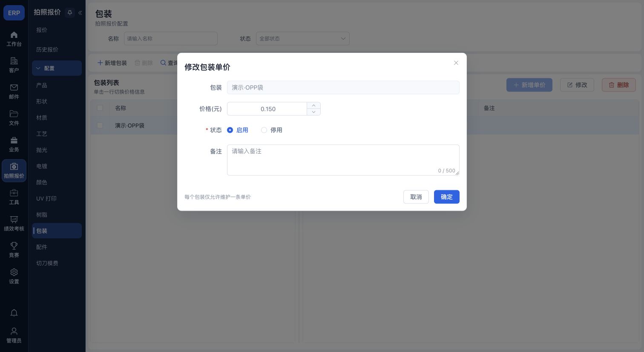Click the 新增包装 toolbar button
Screen dimensions: 644x352
(112, 63)
